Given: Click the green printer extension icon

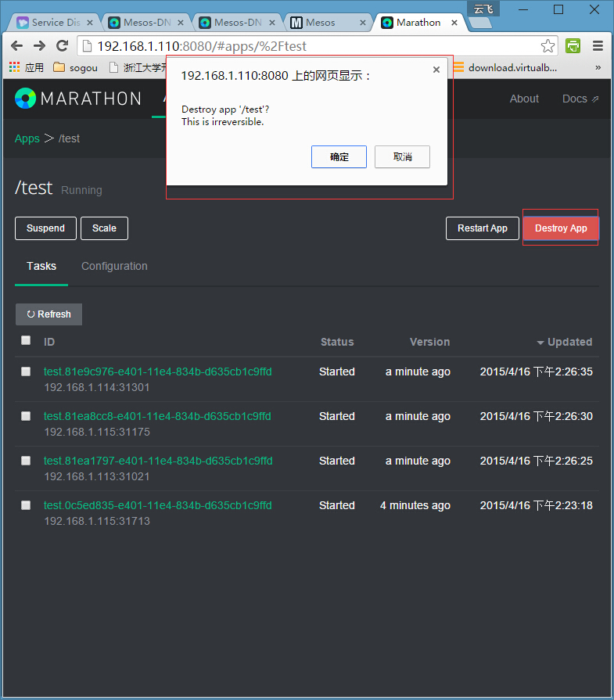Looking at the screenshot, I should pyautogui.click(x=573, y=45).
